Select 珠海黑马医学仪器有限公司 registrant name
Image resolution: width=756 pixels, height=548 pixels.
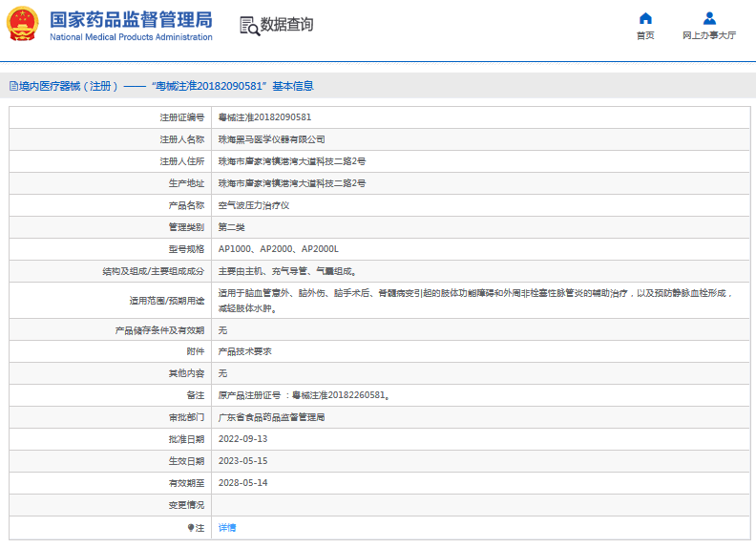click(x=271, y=139)
